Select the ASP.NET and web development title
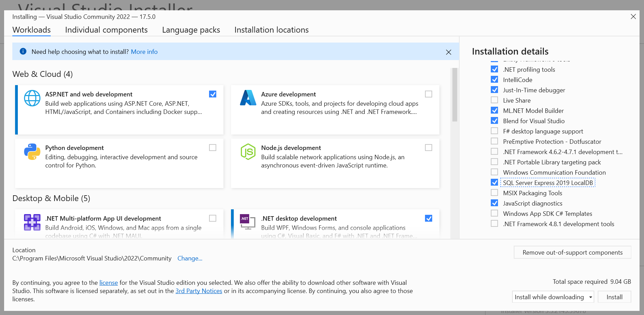The image size is (644, 315). point(89,94)
